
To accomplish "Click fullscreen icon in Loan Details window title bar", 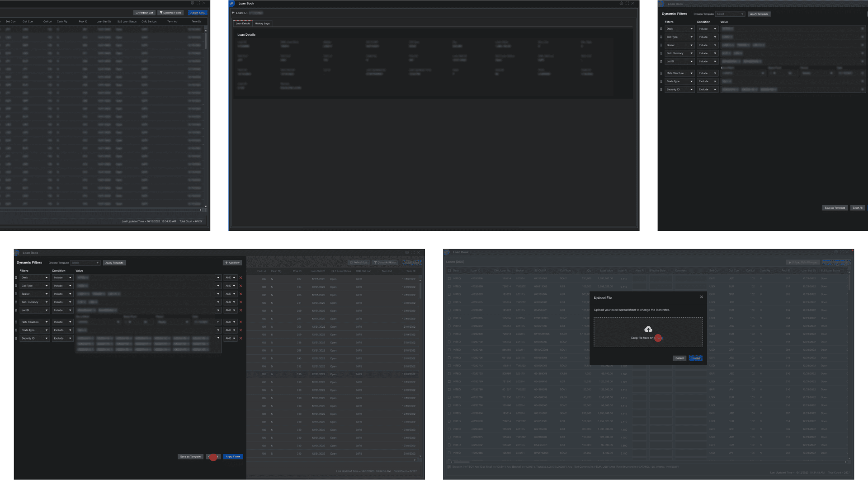I will [x=627, y=3].
